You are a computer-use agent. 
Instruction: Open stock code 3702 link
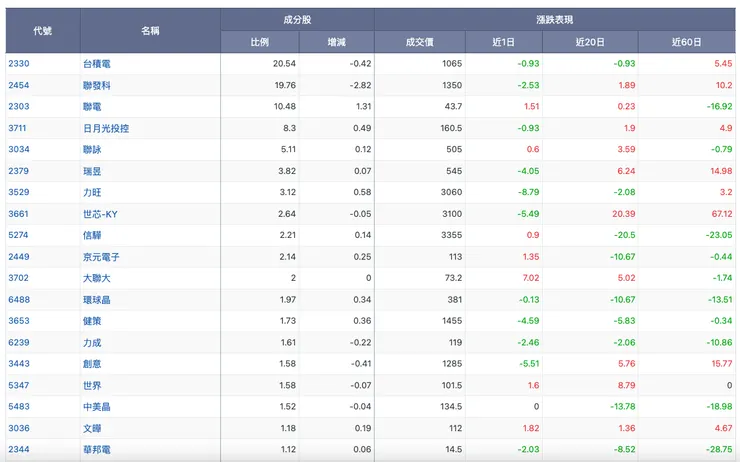pyautogui.click(x=18, y=278)
